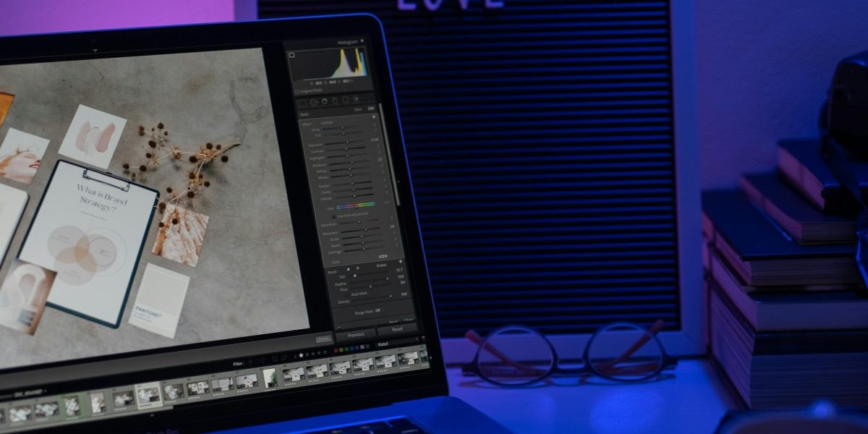Click the New mask option
This screenshot has height=434, width=868.
(358, 109)
